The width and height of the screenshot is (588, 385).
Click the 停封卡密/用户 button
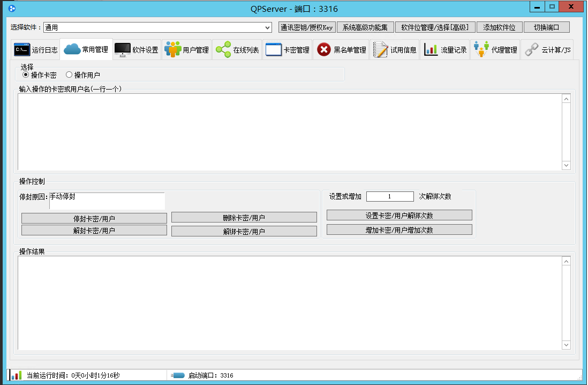click(x=94, y=218)
